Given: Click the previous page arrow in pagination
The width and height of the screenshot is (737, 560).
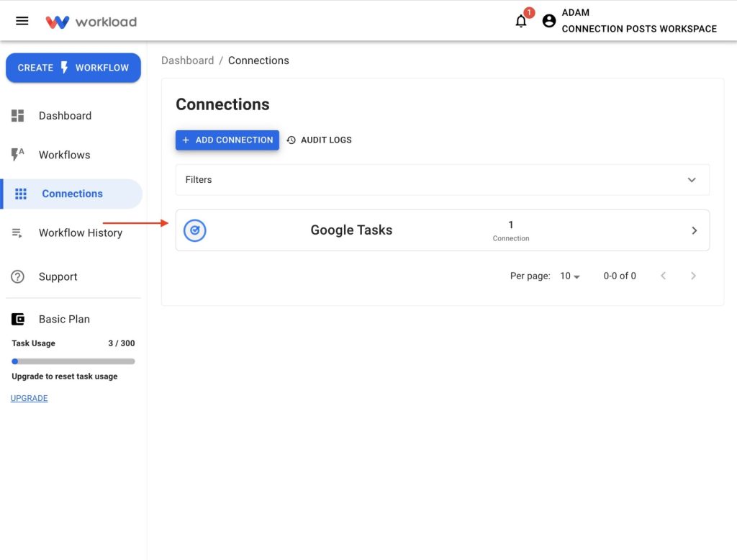Looking at the screenshot, I should pos(663,276).
